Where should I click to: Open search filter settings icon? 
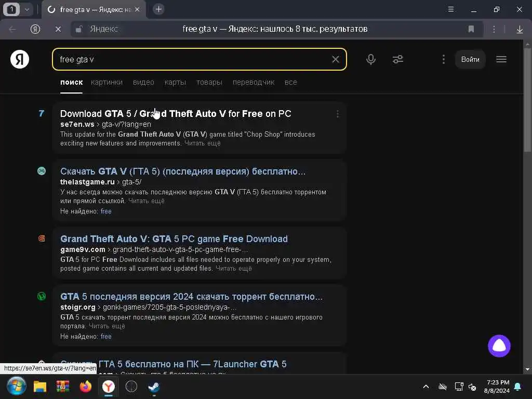397,59
